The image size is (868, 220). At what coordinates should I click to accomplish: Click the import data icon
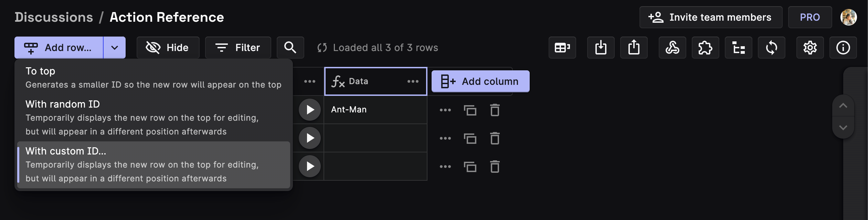(x=601, y=48)
